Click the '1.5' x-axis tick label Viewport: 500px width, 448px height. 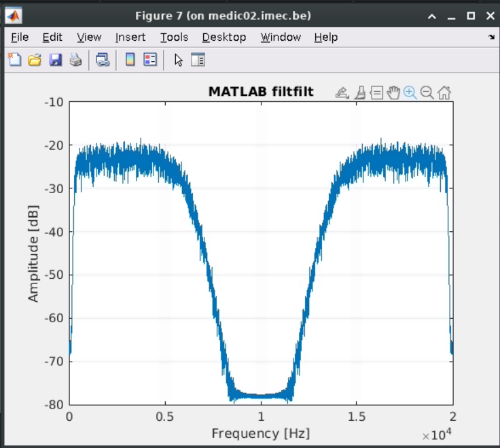point(357,417)
